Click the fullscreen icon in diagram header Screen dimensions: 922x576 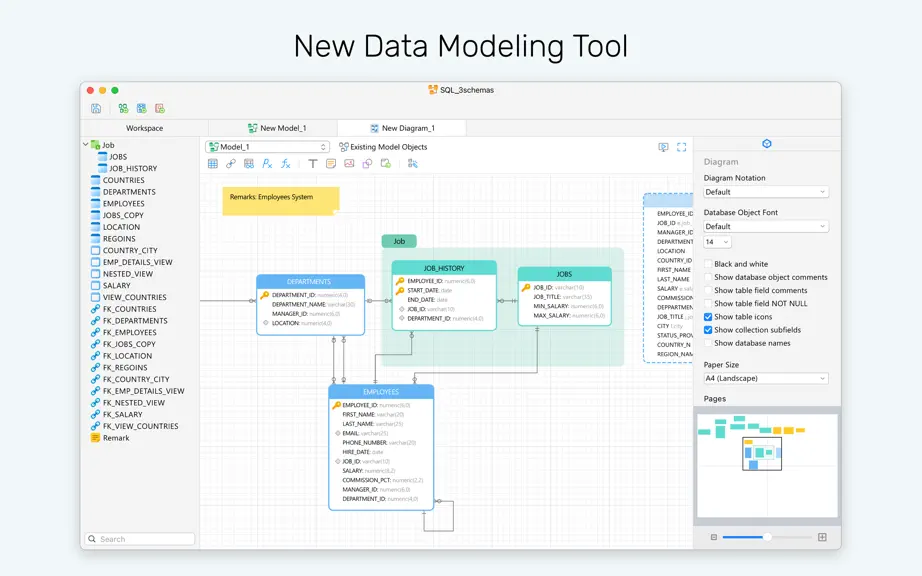coord(682,147)
